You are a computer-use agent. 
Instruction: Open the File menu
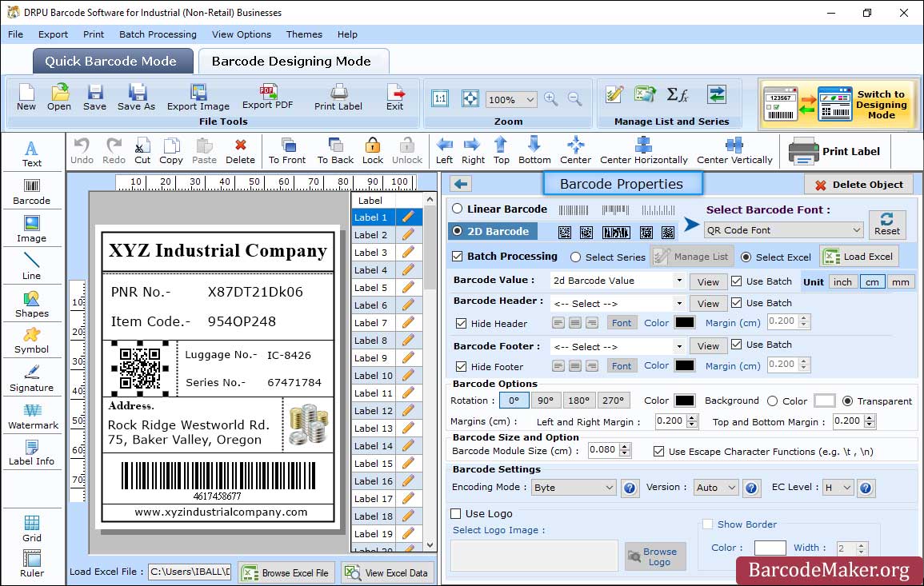click(x=15, y=34)
